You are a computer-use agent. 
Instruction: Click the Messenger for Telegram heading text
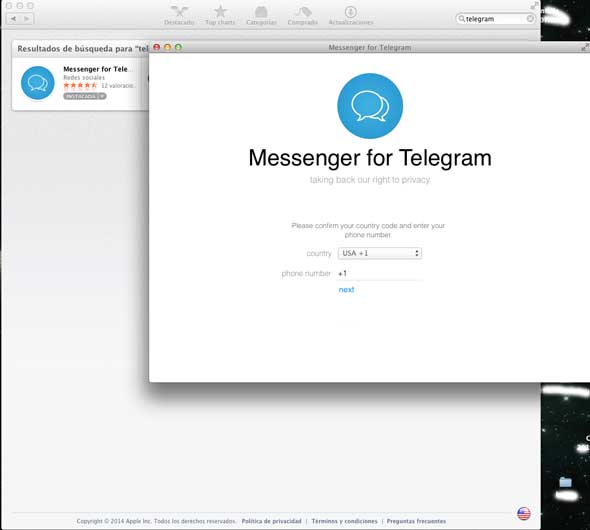point(370,158)
